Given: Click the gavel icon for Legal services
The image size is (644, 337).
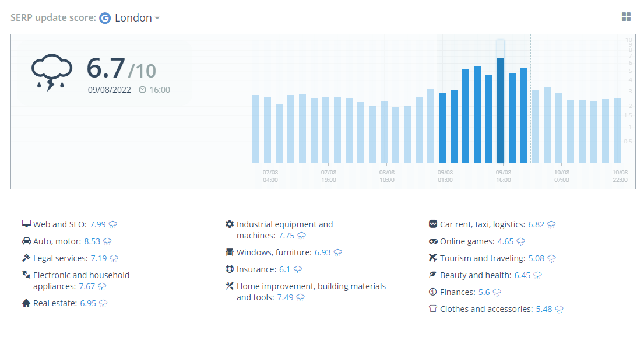Looking at the screenshot, I should [x=26, y=258].
